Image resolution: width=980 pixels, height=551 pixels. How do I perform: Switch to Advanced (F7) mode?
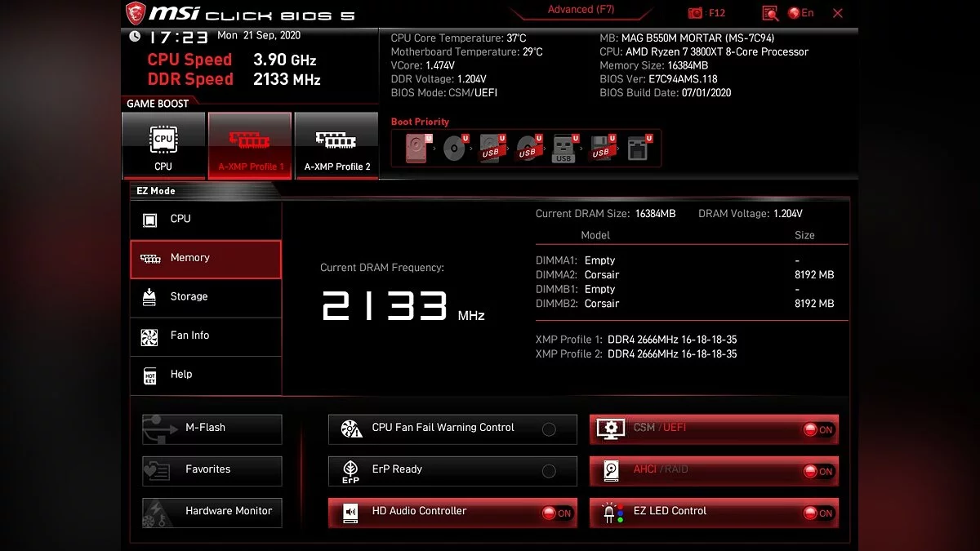581,10
